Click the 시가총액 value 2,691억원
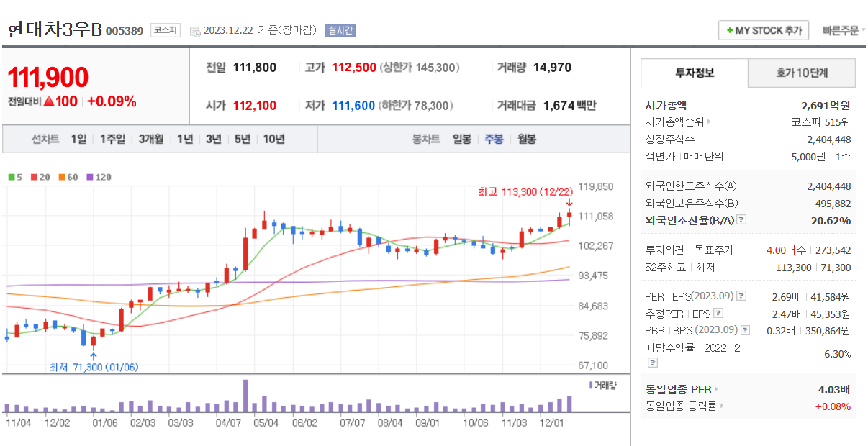Image resolution: width=868 pixels, height=446 pixels. (826, 105)
